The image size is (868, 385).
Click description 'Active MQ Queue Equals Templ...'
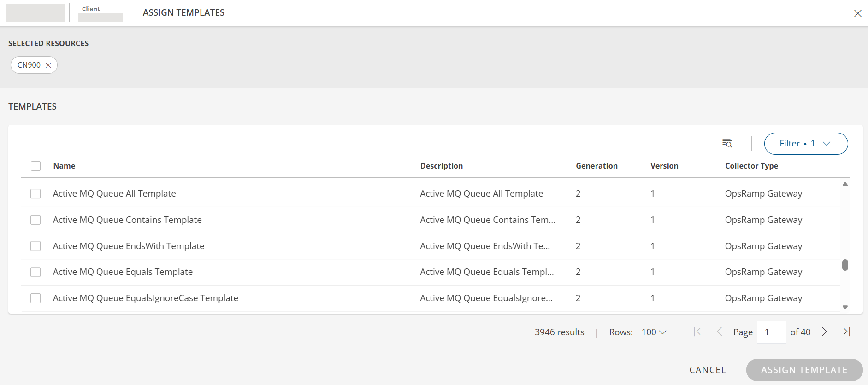click(x=487, y=272)
